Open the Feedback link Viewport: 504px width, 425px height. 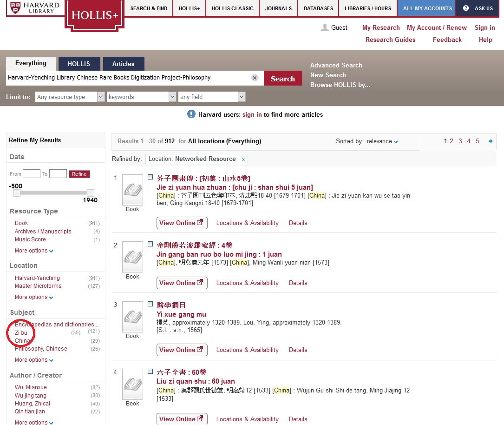point(447,40)
